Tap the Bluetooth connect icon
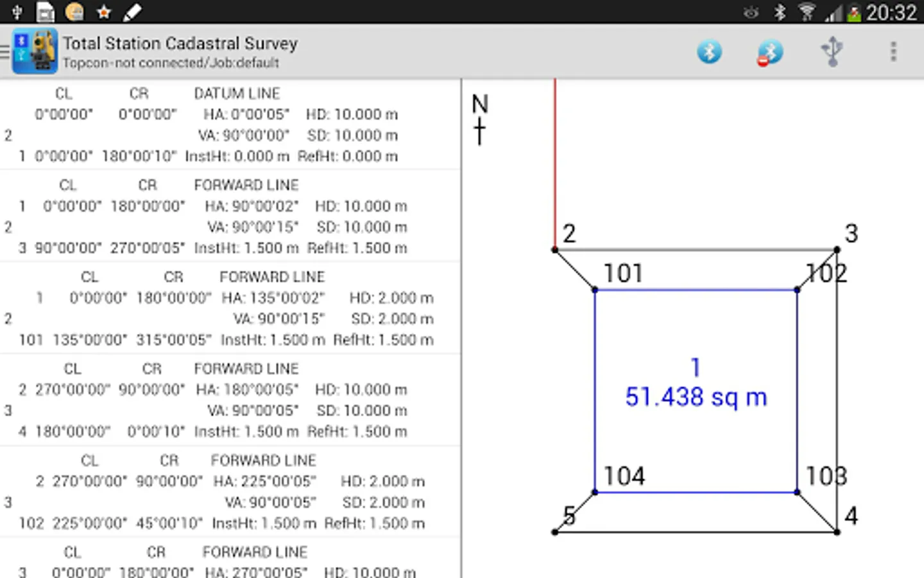The width and height of the screenshot is (924, 578). (x=709, y=51)
